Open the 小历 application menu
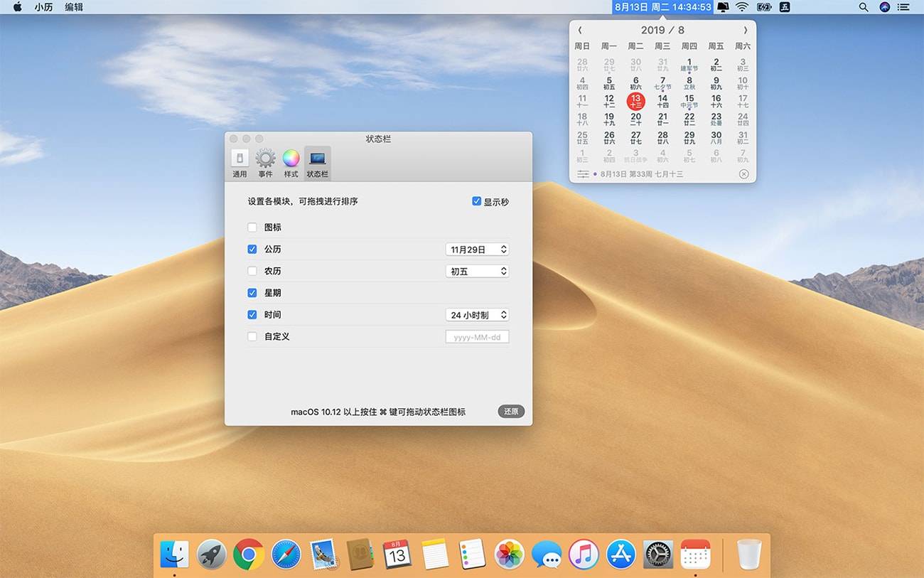 click(44, 7)
